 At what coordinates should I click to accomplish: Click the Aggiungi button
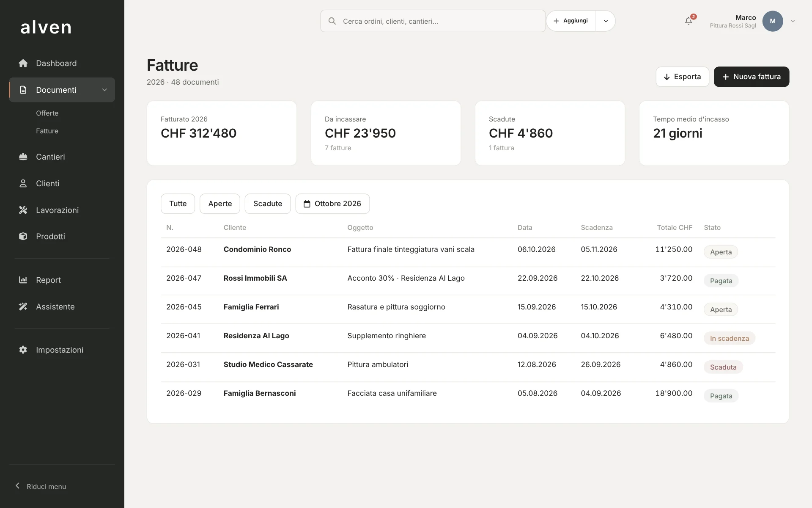tap(571, 21)
